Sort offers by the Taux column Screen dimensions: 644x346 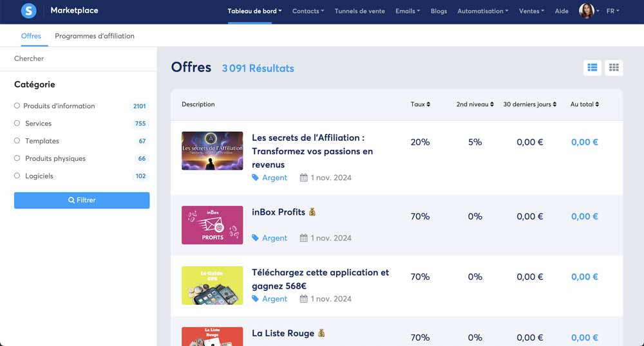coord(420,104)
